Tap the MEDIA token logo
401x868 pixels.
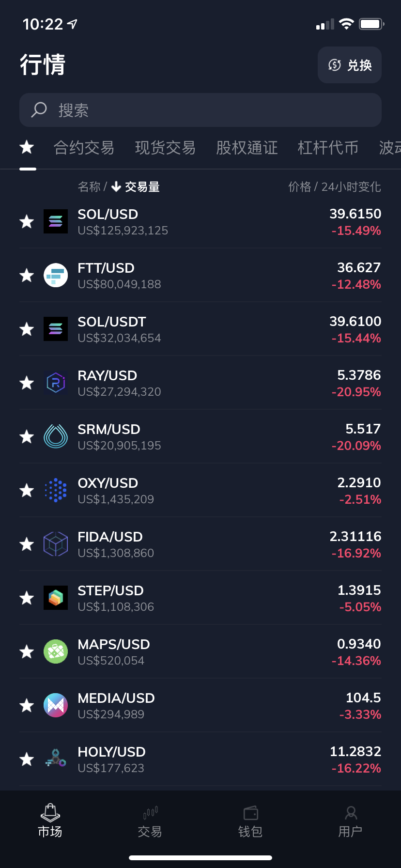[x=56, y=705]
